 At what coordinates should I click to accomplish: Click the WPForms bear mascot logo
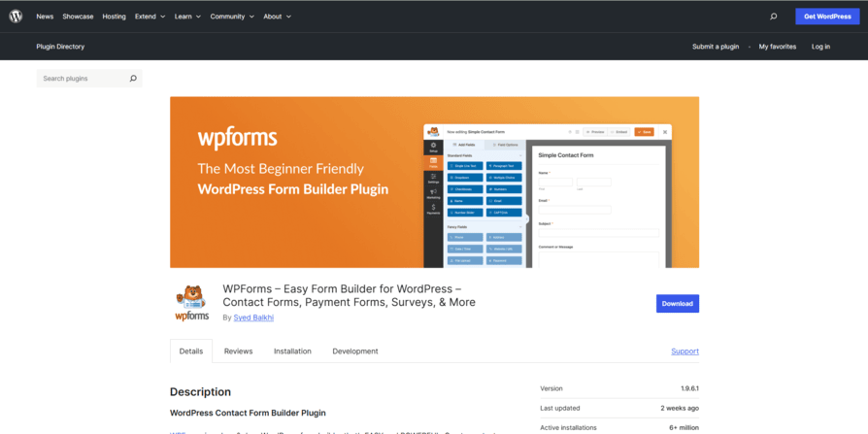(191, 303)
